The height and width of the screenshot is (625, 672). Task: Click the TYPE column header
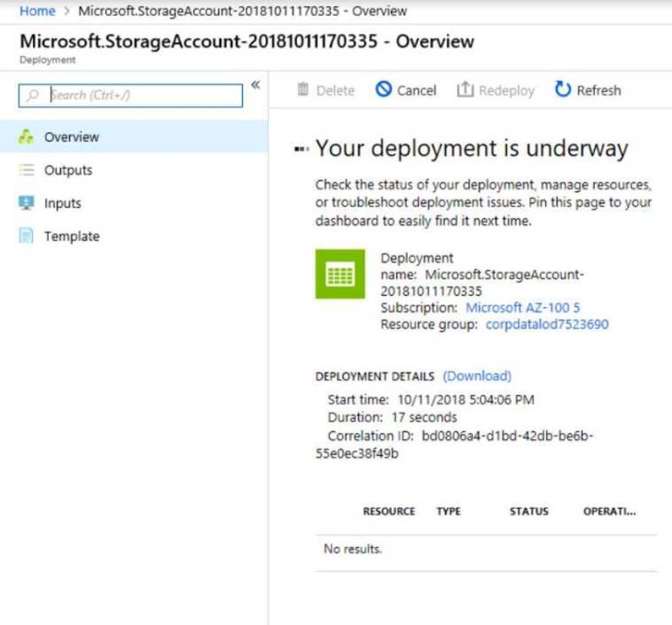click(449, 511)
